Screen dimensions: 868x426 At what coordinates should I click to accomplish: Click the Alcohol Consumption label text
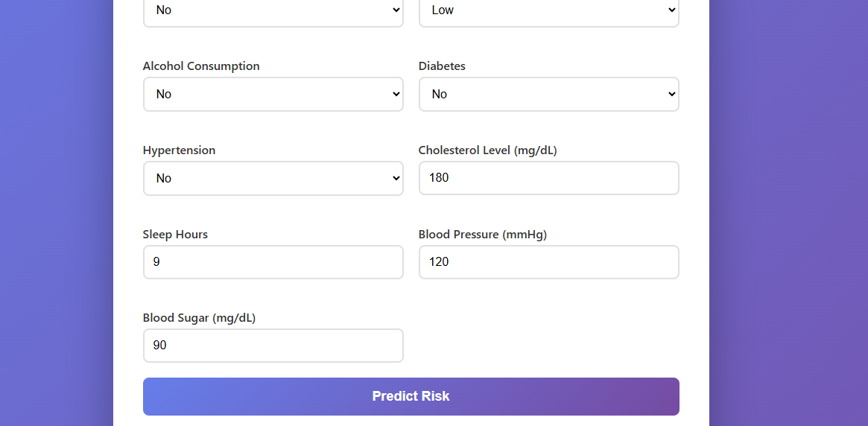(x=201, y=66)
